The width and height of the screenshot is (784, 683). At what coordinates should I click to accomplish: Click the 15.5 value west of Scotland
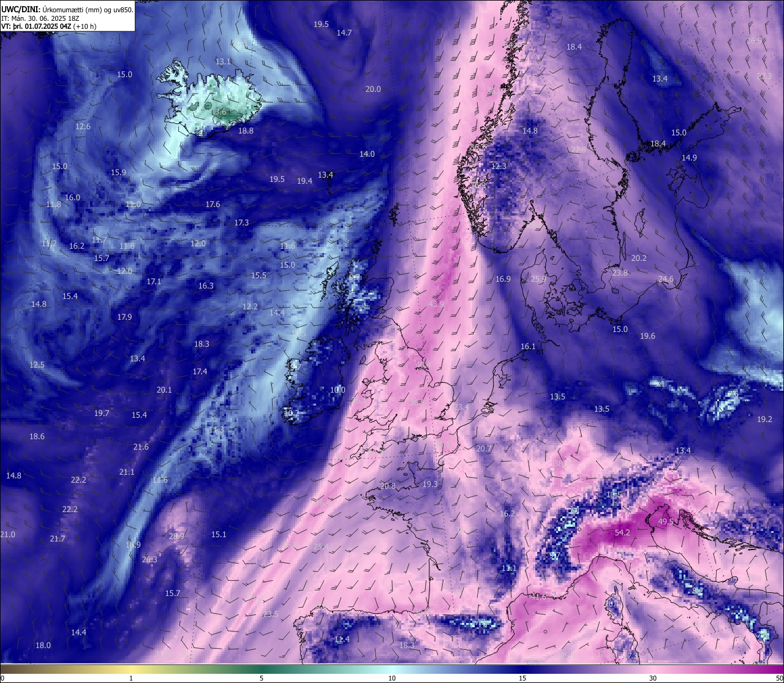259,275
